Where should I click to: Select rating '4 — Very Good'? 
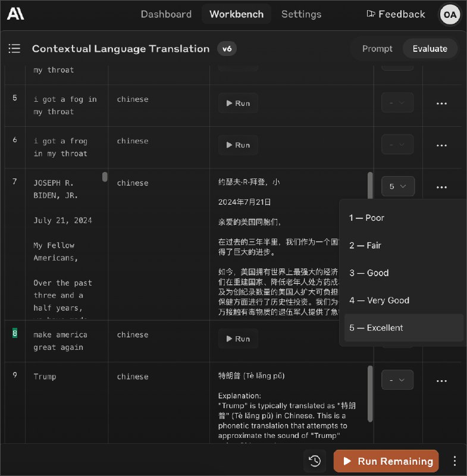(x=403, y=300)
